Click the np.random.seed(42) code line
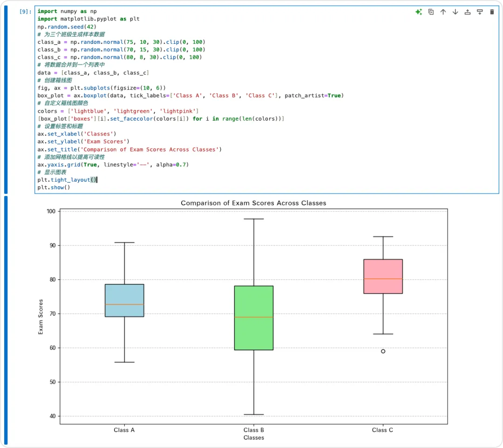This screenshot has width=503, height=448. 67,27
